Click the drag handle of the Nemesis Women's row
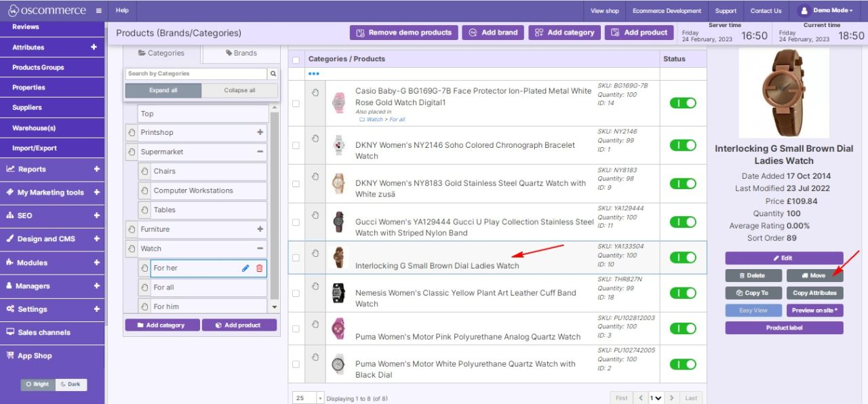The image size is (868, 404). tap(315, 287)
